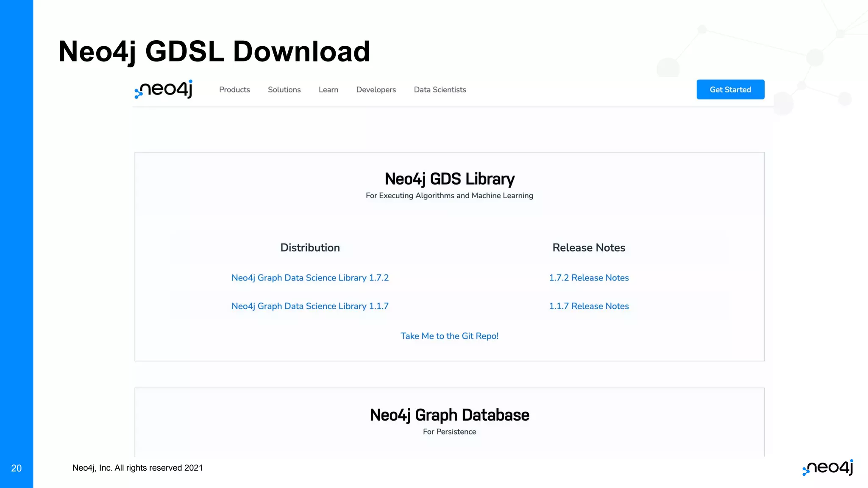Open the Products menu
This screenshot has height=488, width=868.
pyautogui.click(x=234, y=90)
